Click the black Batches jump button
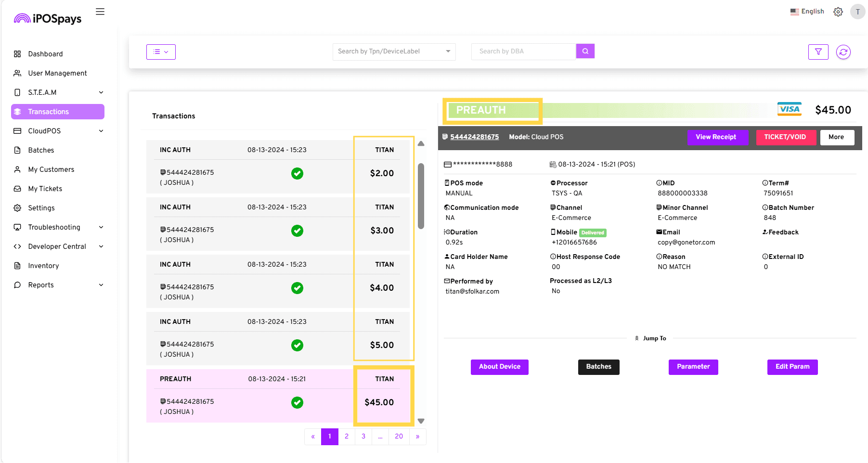868x463 pixels. click(599, 367)
